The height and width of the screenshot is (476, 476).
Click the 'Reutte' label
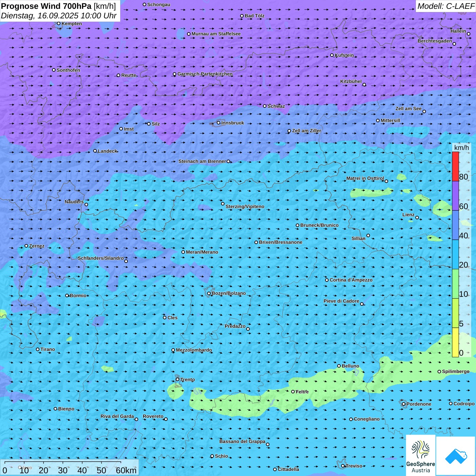(x=129, y=75)
